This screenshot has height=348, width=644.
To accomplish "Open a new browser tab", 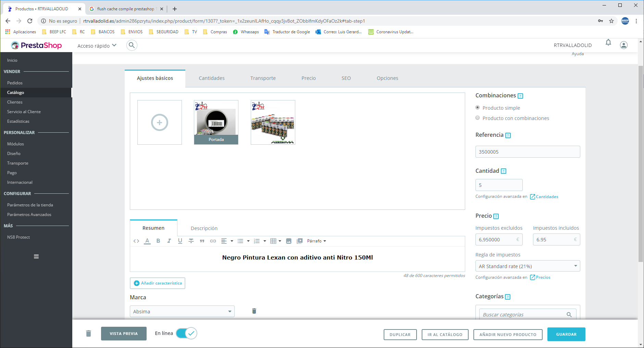I will point(175,9).
